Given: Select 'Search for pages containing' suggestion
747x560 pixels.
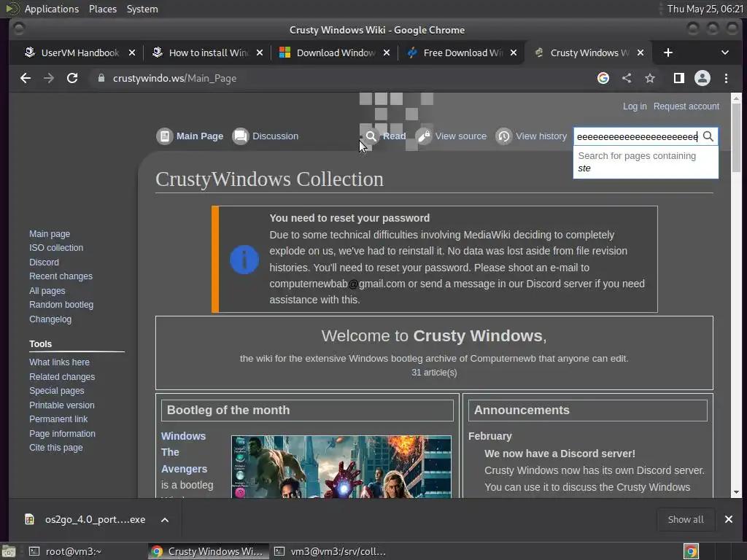Looking at the screenshot, I should point(646,162).
